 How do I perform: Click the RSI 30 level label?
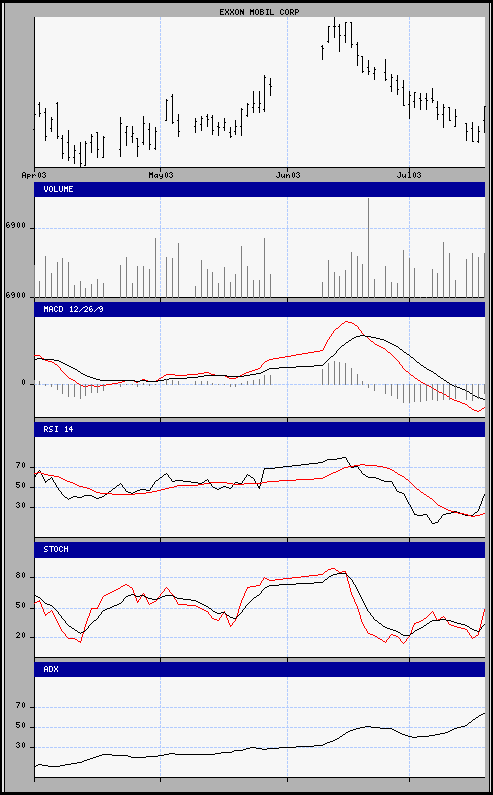[20, 505]
